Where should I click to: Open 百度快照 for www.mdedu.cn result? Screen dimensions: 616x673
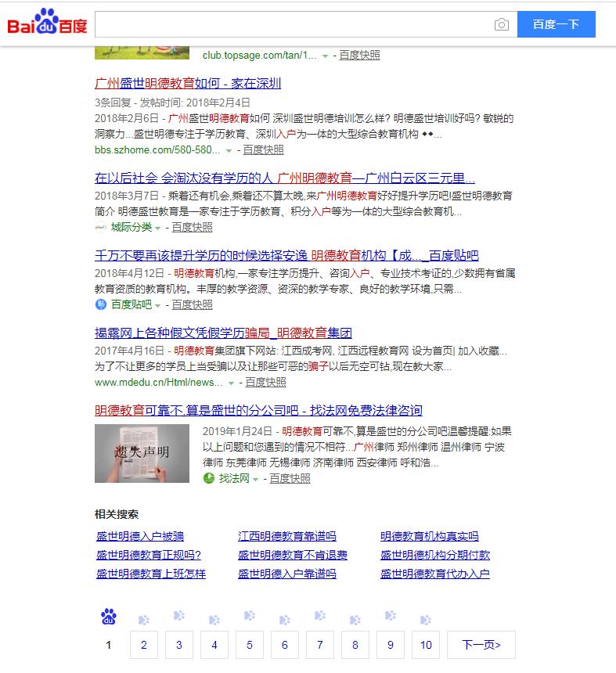click(x=265, y=383)
